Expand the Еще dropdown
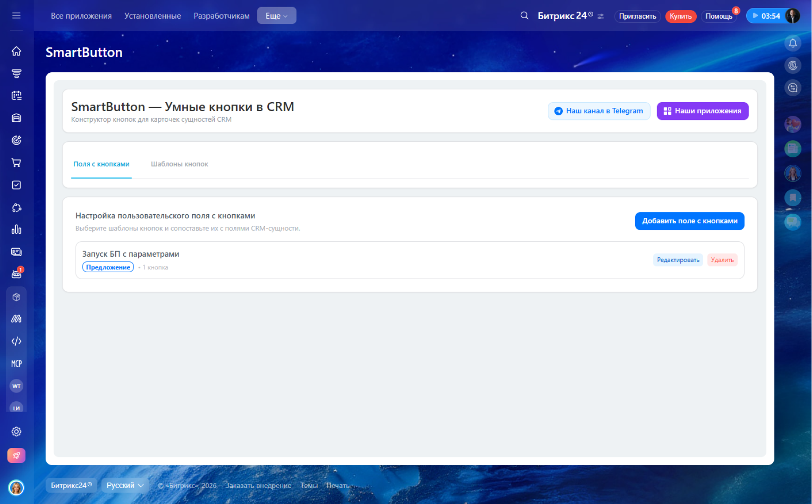This screenshot has height=504, width=812. coord(277,16)
